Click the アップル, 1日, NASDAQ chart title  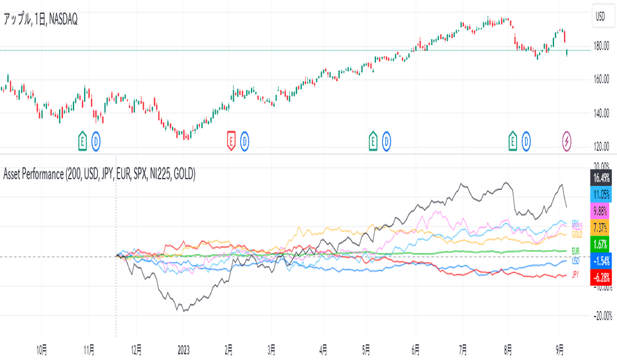pyautogui.click(x=40, y=19)
